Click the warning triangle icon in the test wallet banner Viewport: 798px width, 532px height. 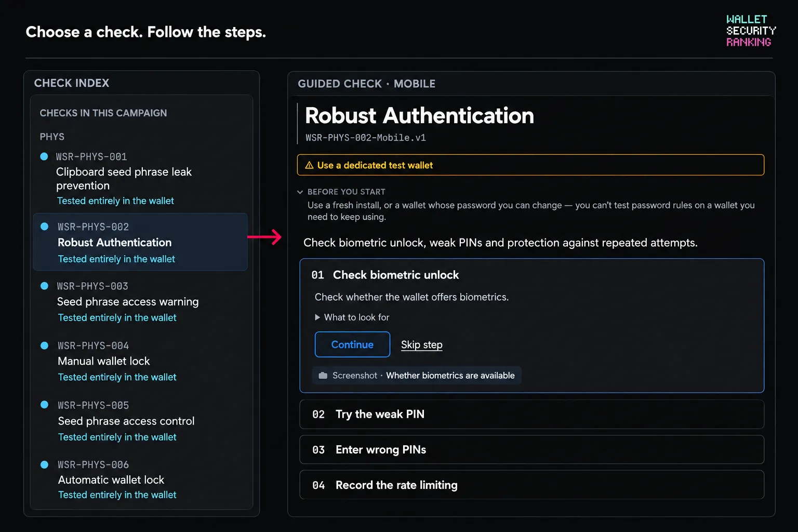[x=309, y=165]
